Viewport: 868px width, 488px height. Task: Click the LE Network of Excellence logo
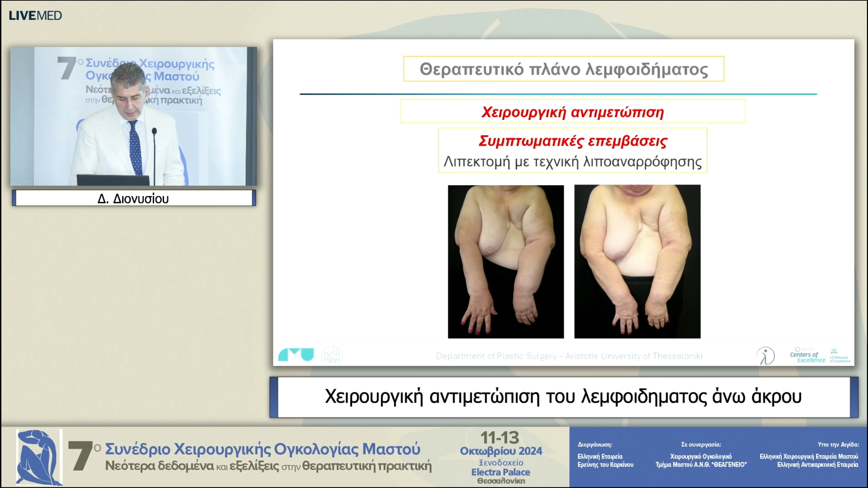tap(840, 356)
